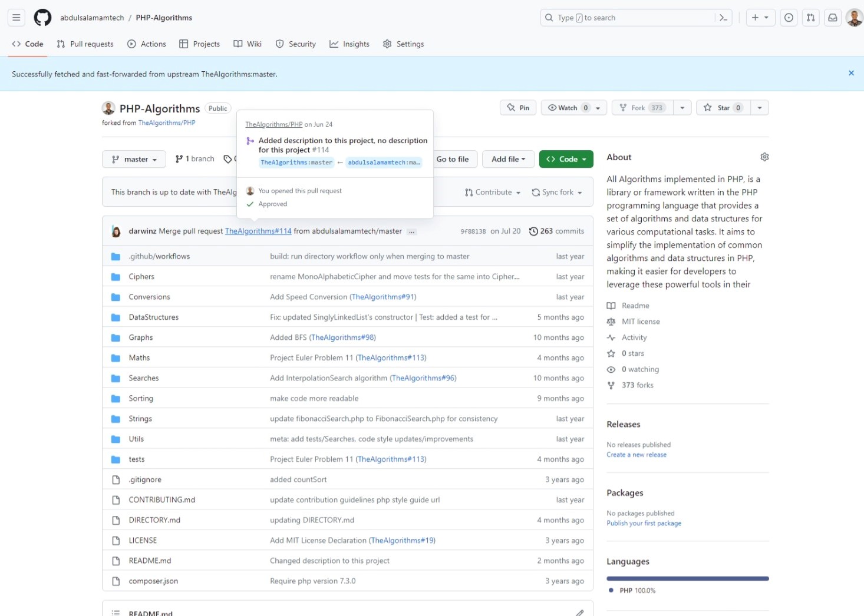
Task: Open TheAlgorithms#91 link in Conversions row
Action: 383,297
